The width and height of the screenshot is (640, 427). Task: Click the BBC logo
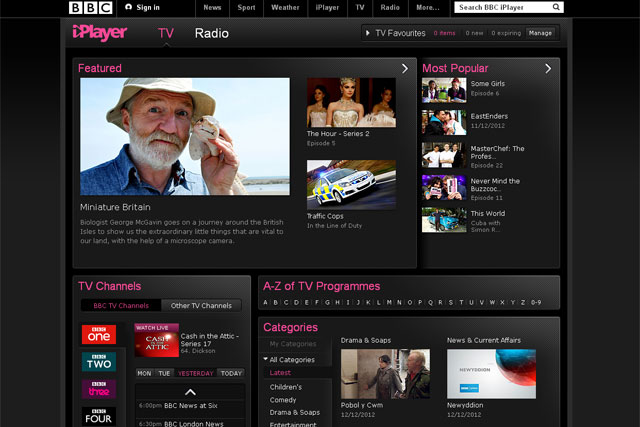click(91, 7)
